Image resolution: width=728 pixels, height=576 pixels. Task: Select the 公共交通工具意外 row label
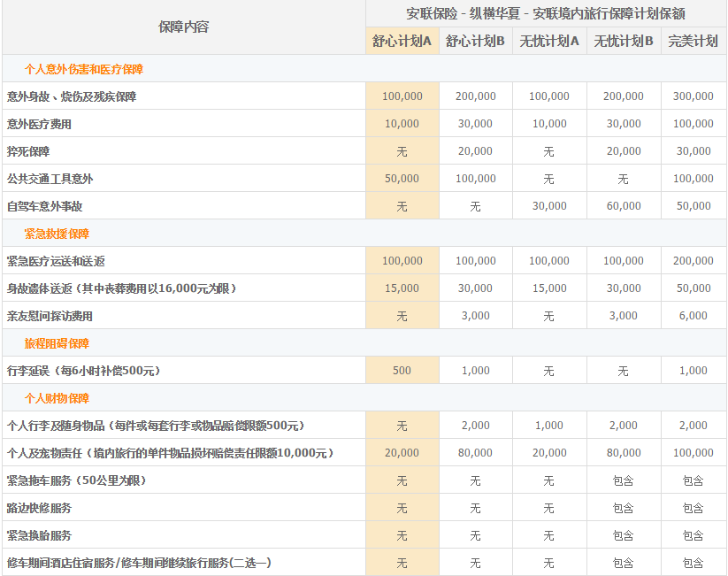coord(50,179)
